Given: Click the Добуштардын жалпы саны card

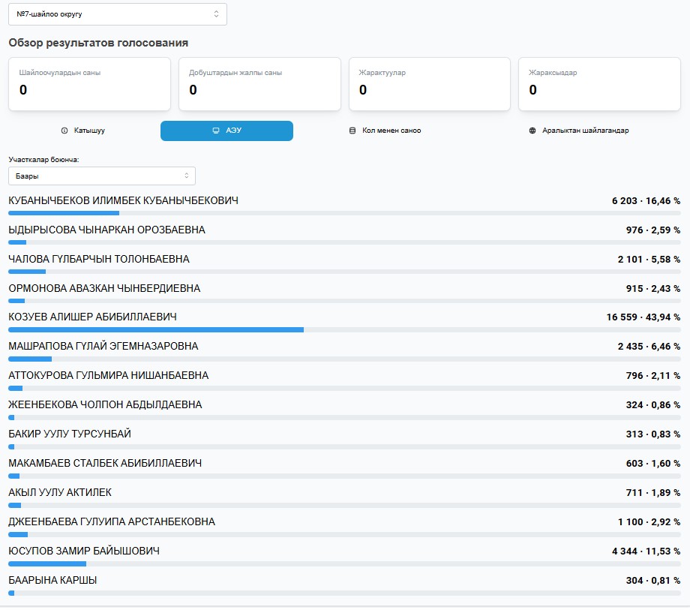Looking at the screenshot, I should click(259, 83).
